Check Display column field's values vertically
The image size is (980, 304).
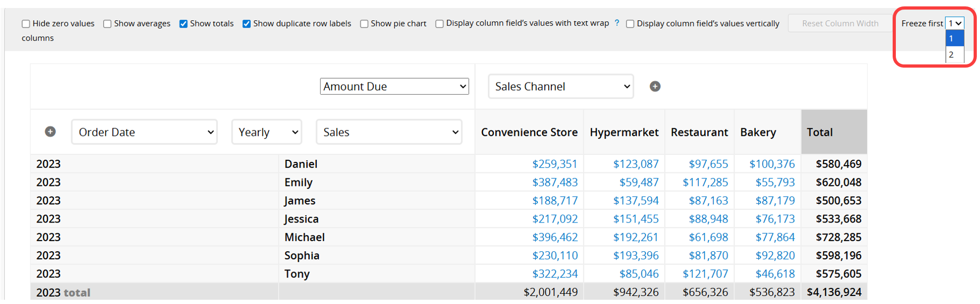[x=630, y=24]
